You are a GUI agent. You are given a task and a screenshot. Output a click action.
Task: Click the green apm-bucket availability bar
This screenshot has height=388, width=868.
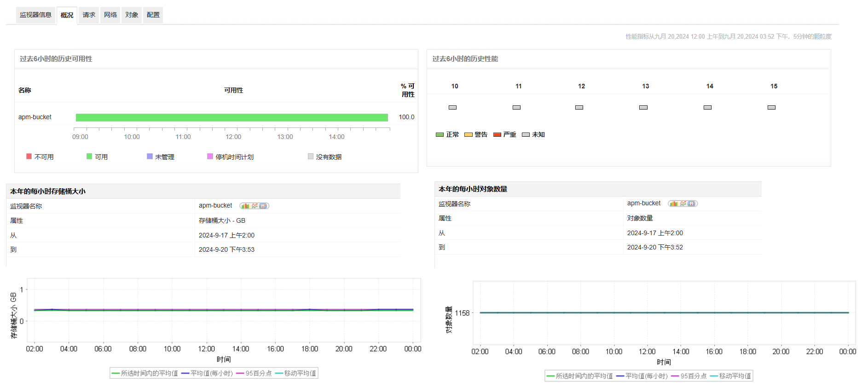(231, 117)
